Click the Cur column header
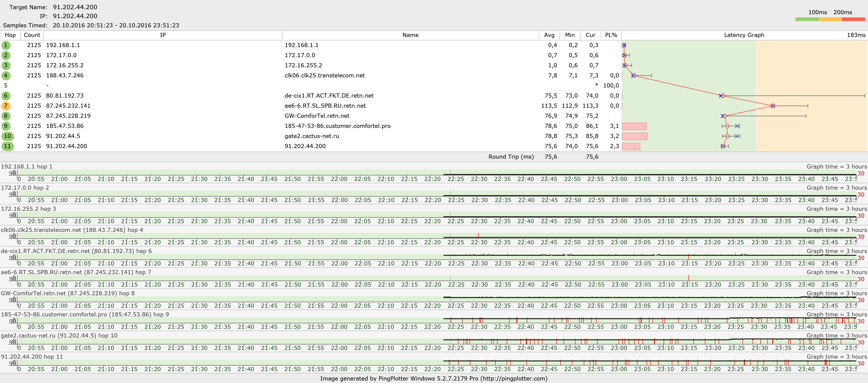 point(590,35)
